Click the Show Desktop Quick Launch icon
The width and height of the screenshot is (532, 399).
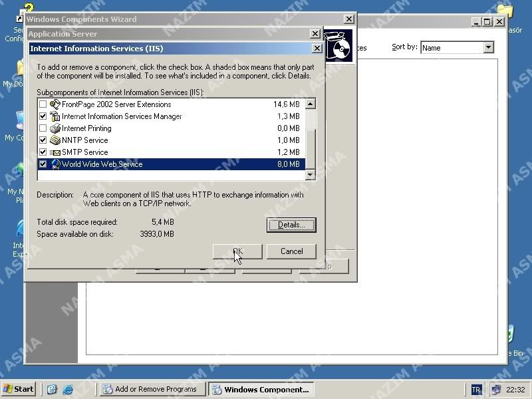point(52,389)
